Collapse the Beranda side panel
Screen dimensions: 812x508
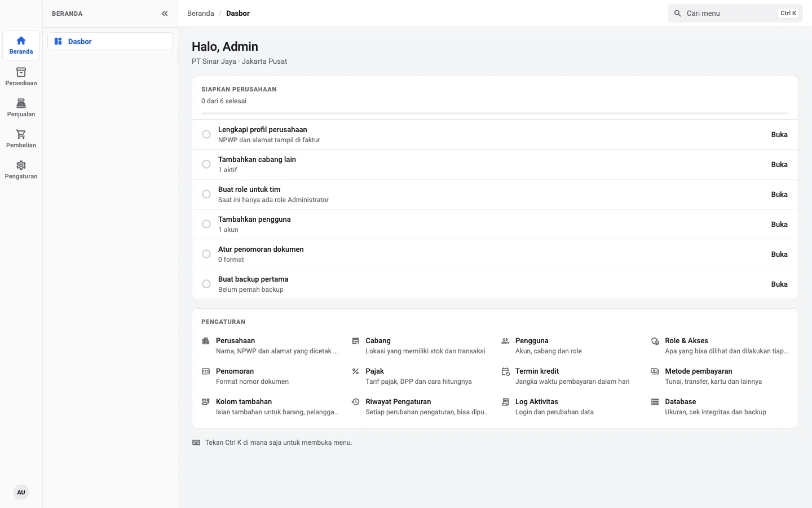(x=165, y=14)
